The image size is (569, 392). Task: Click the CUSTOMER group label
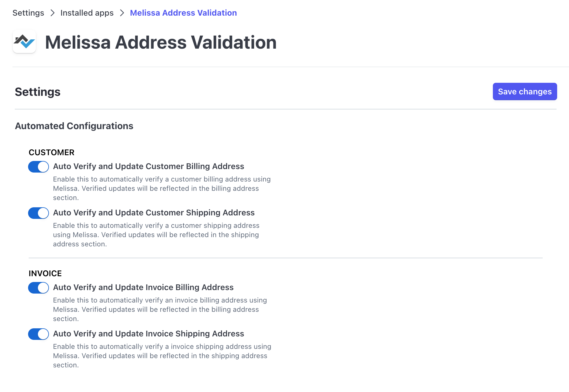coord(52,152)
